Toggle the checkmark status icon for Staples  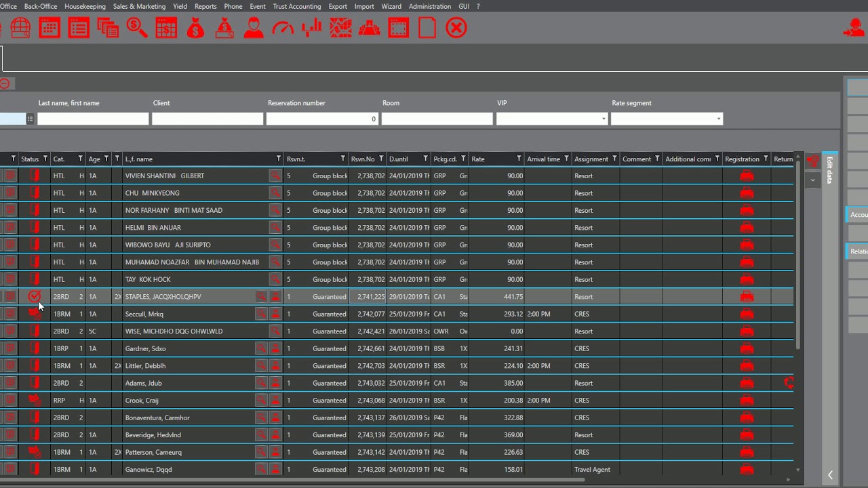click(x=35, y=296)
